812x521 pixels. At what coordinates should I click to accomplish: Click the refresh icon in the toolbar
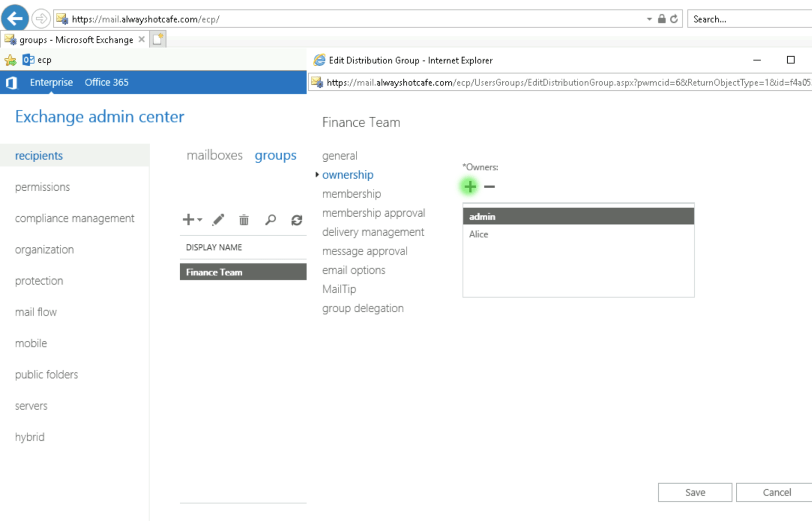(x=297, y=220)
